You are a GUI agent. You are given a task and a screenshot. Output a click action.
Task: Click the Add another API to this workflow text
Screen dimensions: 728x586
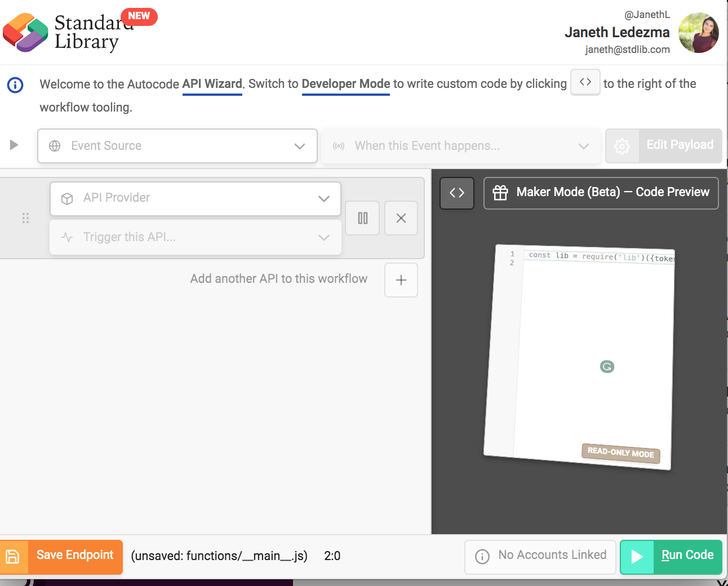[279, 279]
